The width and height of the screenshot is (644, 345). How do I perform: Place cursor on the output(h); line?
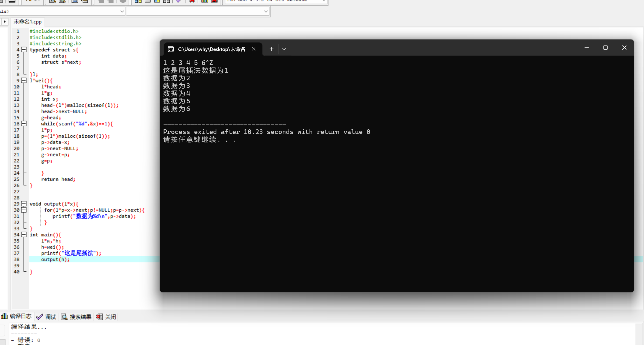[x=55, y=259]
